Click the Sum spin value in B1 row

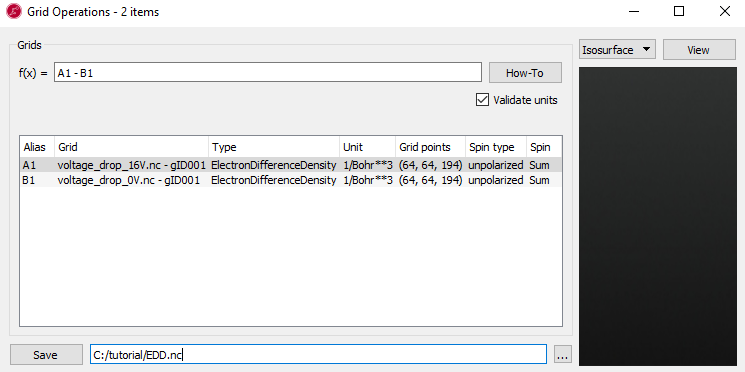pyautogui.click(x=539, y=180)
